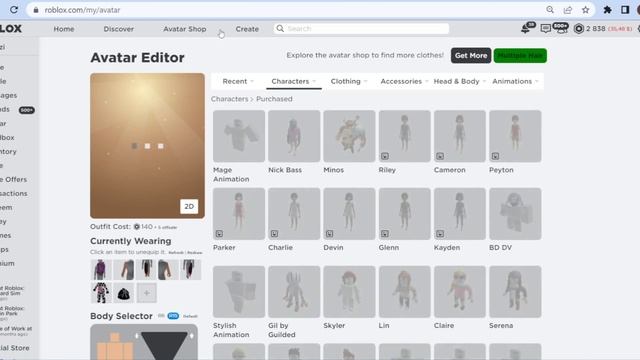Click the Get More button
640x360 pixels.
471,56
